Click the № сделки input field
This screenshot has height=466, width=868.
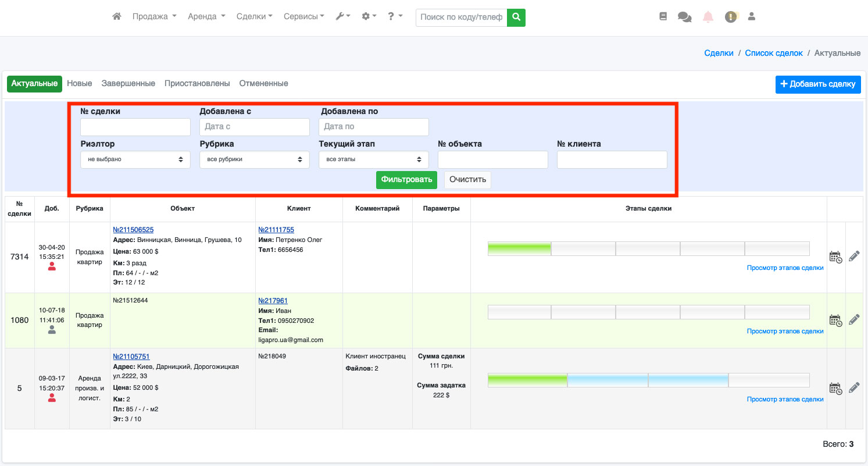click(135, 127)
